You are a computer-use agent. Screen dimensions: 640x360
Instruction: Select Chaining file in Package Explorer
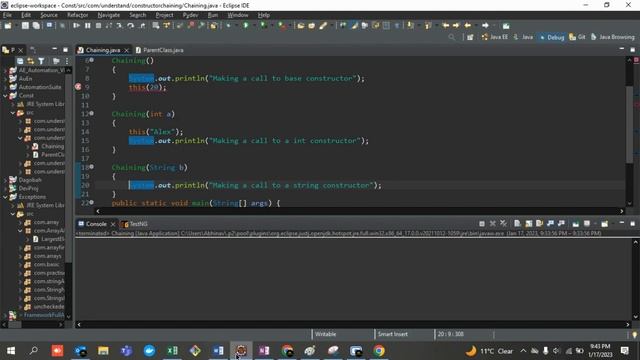coord(49,146)
